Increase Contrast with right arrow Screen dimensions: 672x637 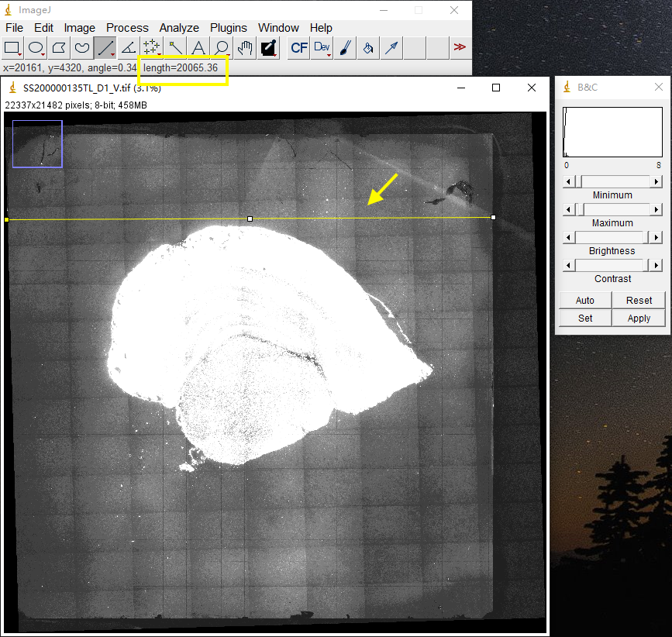656,266
